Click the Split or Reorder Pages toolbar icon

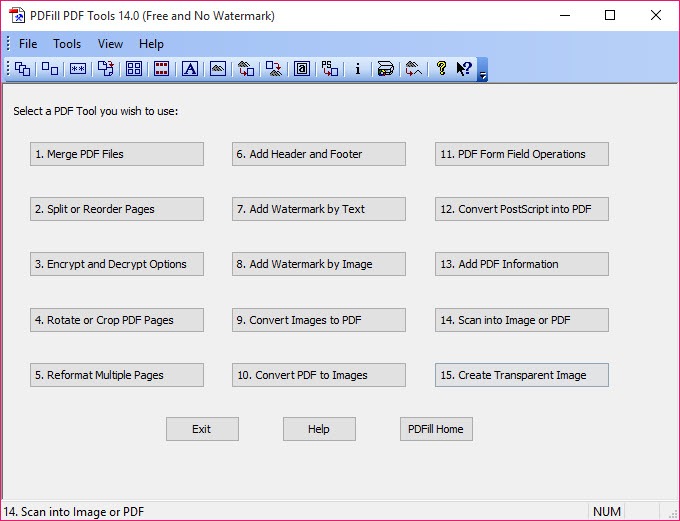(50, 69)
